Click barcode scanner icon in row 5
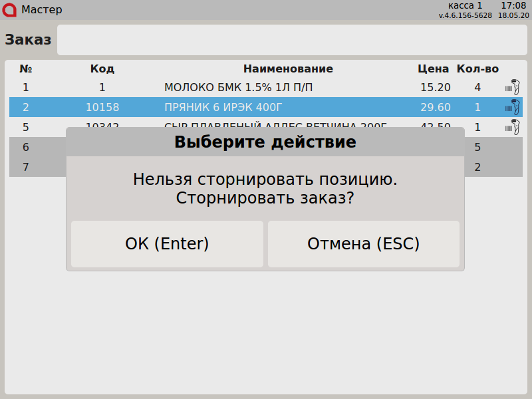The width and height of the screenshot is (532, 399). (511, 126)
